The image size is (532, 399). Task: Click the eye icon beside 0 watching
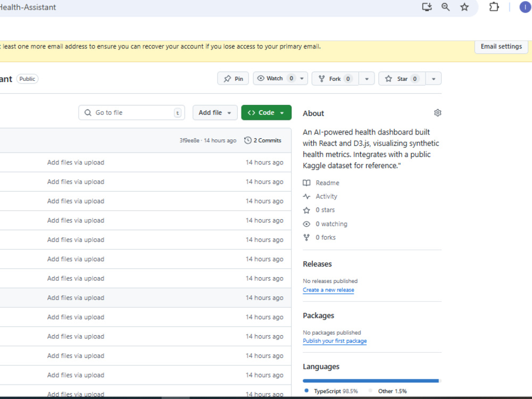[x=306, y=224]
